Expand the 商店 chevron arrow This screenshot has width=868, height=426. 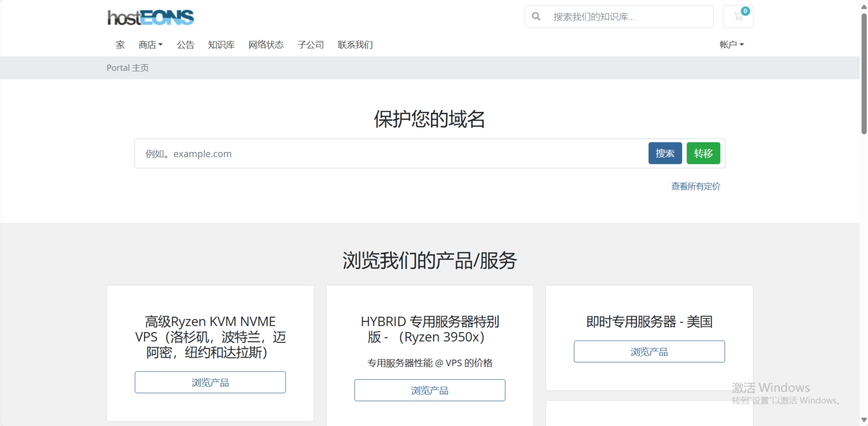(161, 45)
